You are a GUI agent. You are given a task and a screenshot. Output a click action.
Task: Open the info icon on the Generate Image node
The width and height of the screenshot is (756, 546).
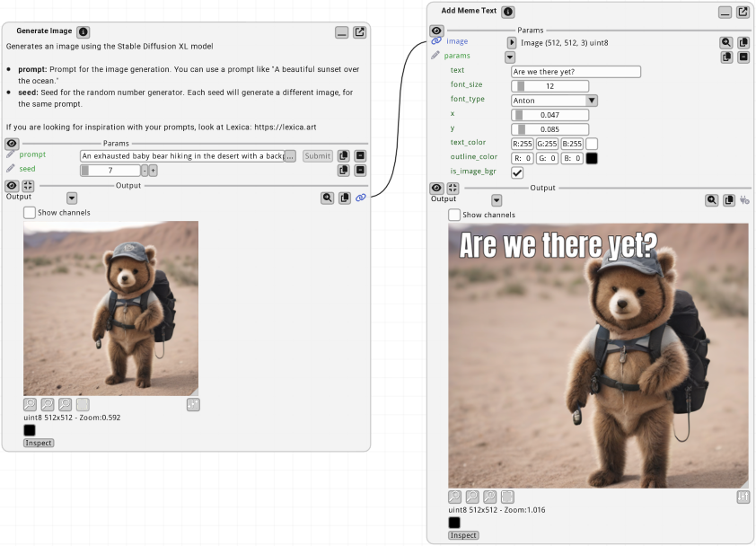point(83,31)
